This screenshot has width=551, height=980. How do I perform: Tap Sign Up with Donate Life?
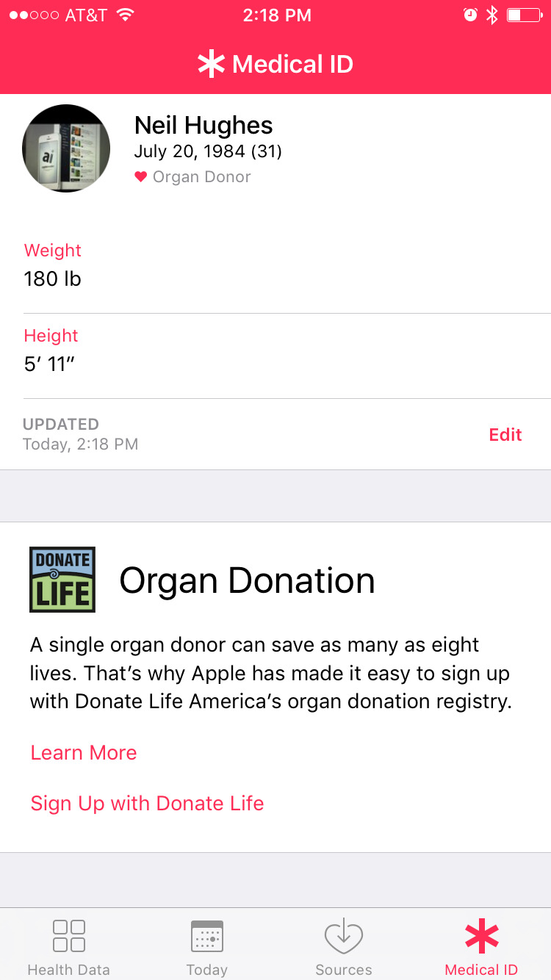click(147, 803)
